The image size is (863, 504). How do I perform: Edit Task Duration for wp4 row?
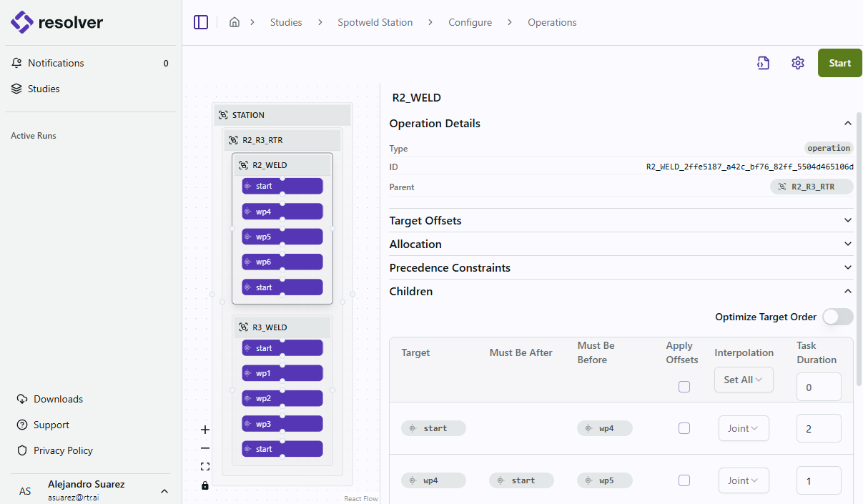tap(819, 480)
